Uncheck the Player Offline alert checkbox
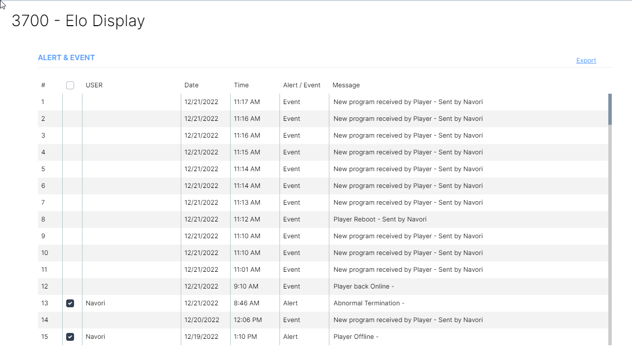Viewport: 632px width, 364px height. click(x=70, y=337)
